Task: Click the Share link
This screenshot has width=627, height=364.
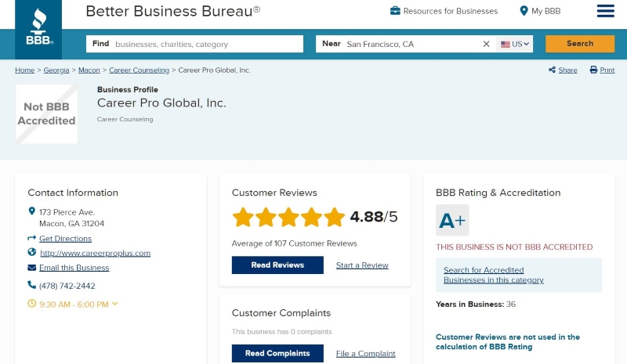Action: (x=567, y=70)
